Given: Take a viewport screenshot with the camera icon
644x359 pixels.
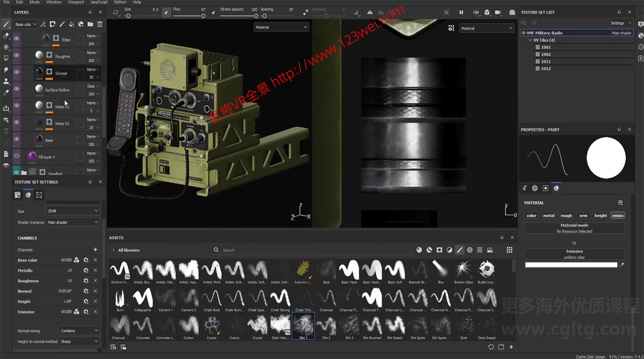Looking at the screenshot, I should (x=512, y=12).
